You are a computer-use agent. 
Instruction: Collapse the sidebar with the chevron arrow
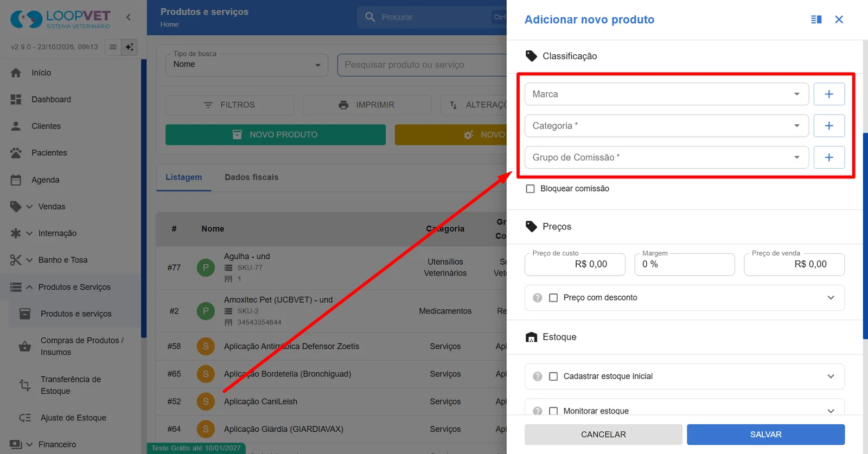pos(129,17)
